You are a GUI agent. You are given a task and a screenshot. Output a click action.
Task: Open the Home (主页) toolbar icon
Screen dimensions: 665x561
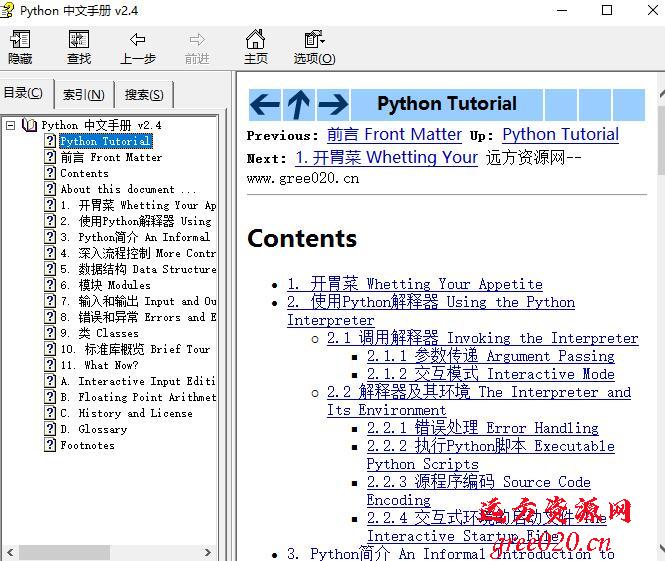[256, 40]
